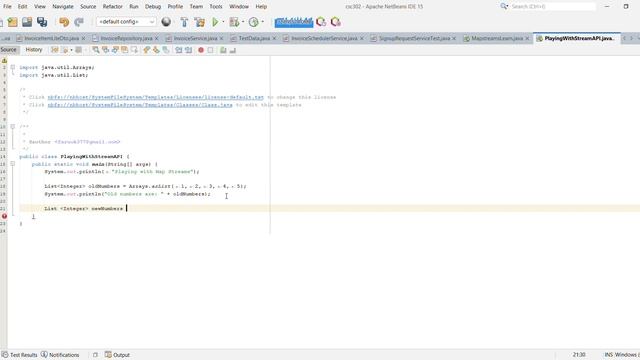Open the default config dropdown
640x360 pixels.
[x=126, y=22]
